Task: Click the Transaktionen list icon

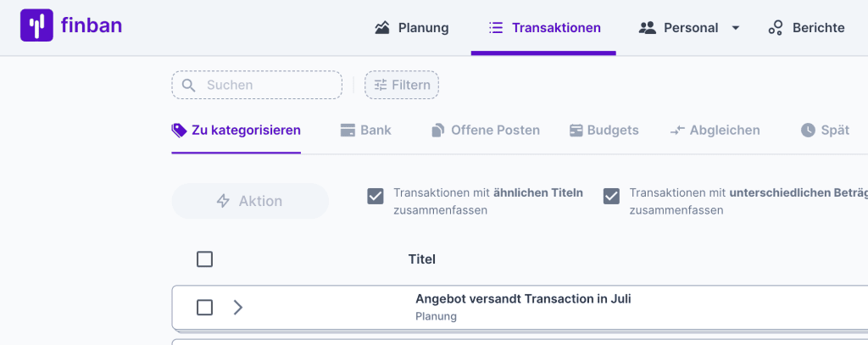Action: [496, 28]
